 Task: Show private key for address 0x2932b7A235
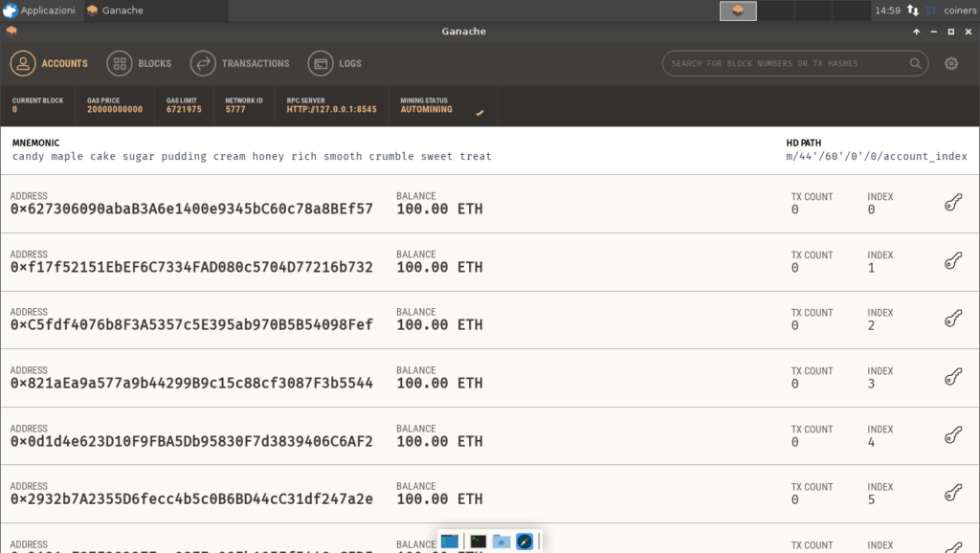tap(953, 493)
